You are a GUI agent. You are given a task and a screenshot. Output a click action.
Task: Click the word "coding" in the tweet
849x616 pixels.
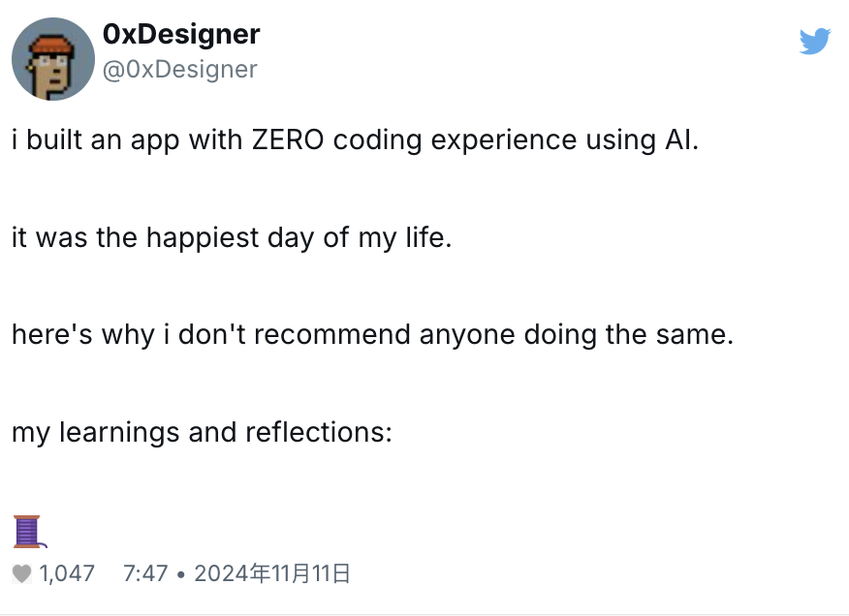click(378, 139)
